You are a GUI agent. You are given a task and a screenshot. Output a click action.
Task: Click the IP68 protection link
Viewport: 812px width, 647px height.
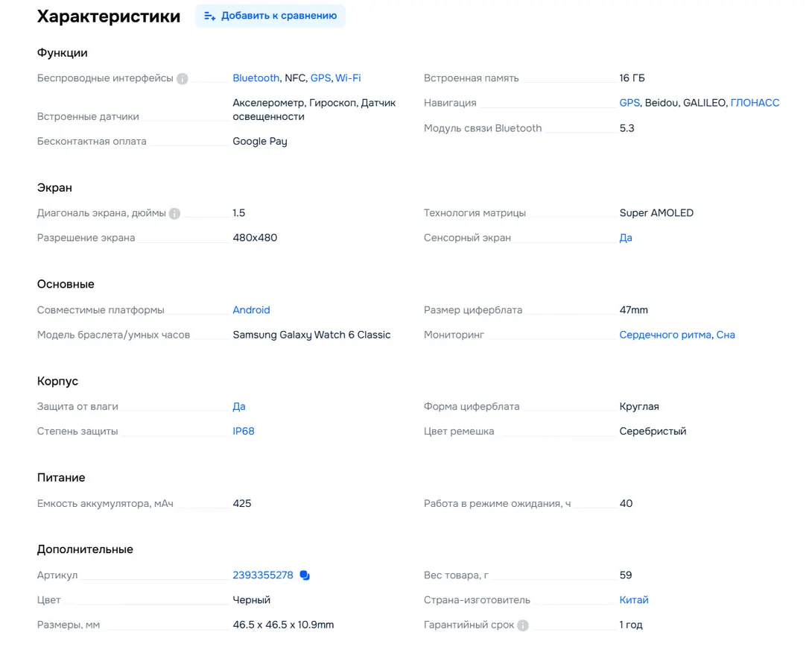pyautogui.click(x=244, y=431)
